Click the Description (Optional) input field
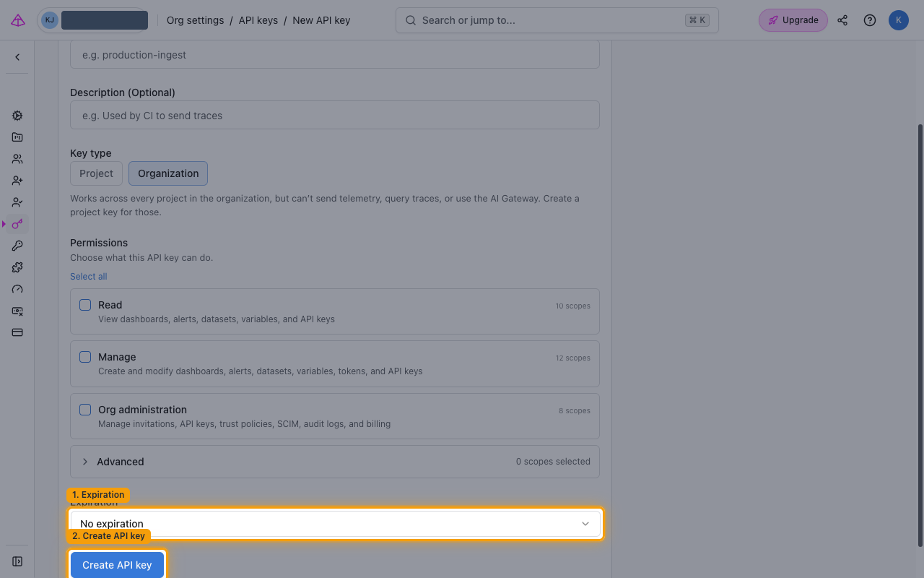924x578 pixels. click(335, 116)
